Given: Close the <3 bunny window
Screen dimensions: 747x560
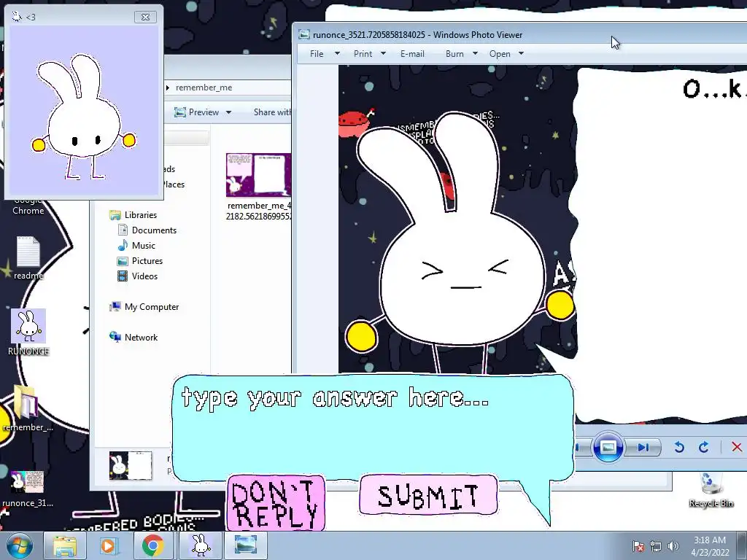Looking at the screenshot, I should [145, 17].
